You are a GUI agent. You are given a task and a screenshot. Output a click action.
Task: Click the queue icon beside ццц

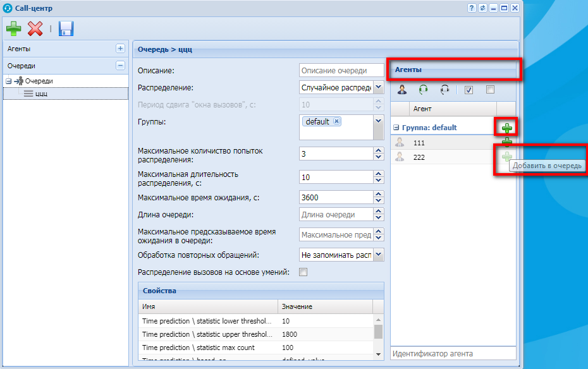coord(28,94)
